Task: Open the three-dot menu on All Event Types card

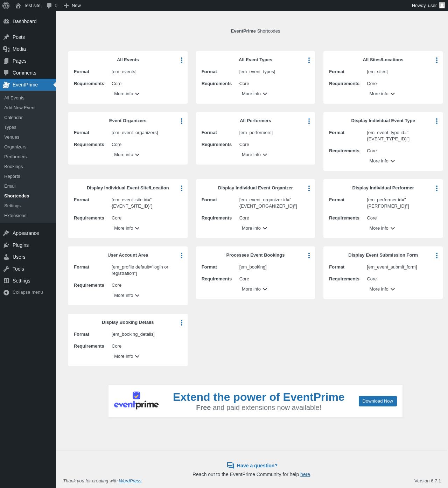Action: point(309,60)
